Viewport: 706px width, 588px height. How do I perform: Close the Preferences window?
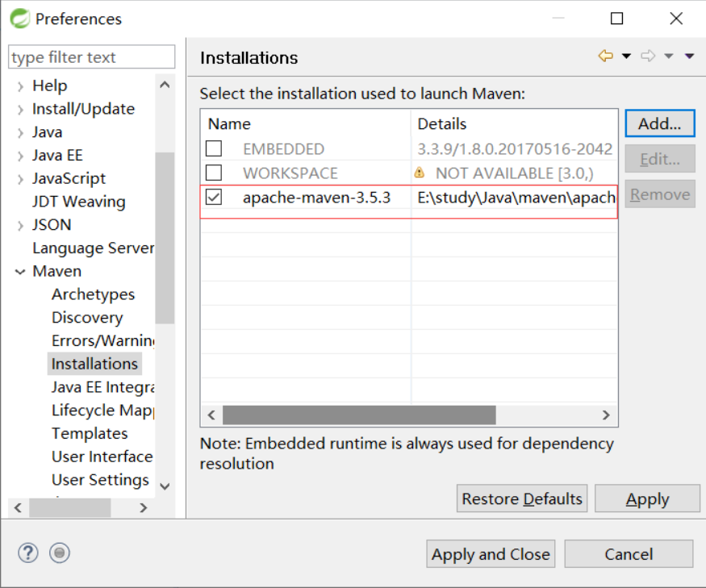coord(676,19)
